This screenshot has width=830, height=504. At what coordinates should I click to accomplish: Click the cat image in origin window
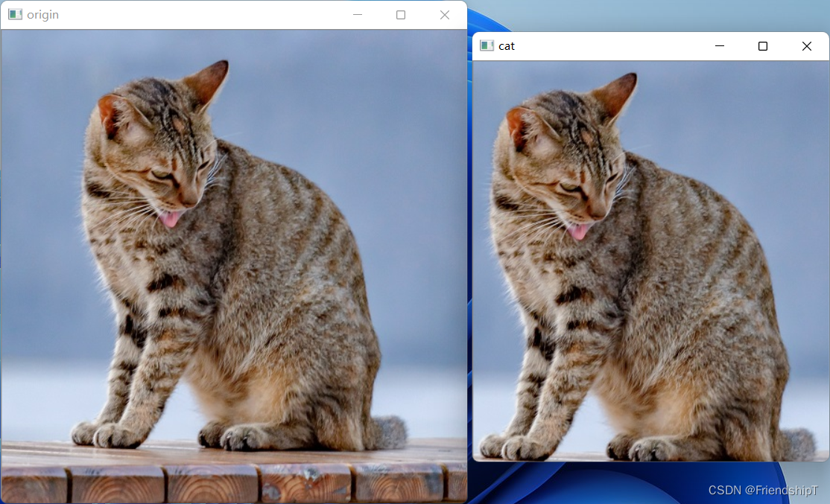234,266
